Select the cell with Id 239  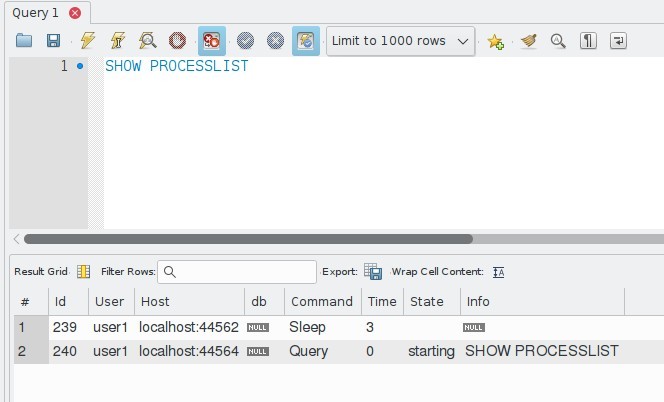[x=69, y=327]
